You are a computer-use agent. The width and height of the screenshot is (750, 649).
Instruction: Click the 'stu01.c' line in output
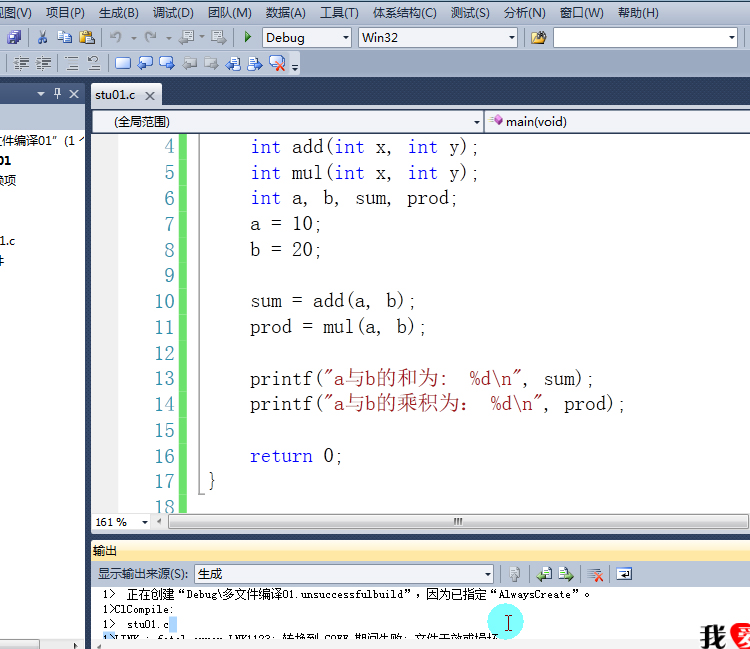click(x=148, y=624)
